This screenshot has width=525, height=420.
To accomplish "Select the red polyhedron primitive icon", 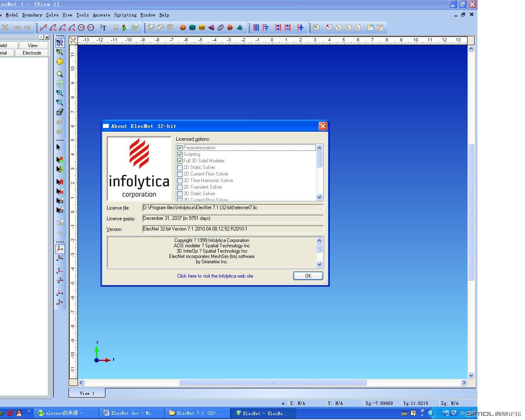I will (x=230, y=27).
